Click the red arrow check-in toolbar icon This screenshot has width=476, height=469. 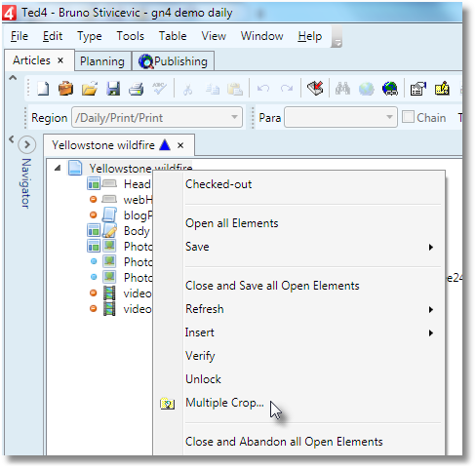pos(315,89)
